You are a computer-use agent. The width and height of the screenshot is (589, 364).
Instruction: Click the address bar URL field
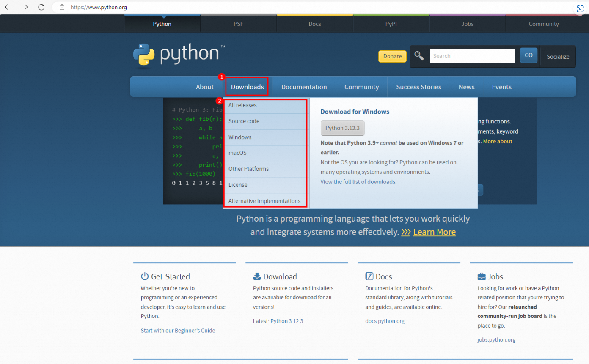pyautogui.click(x=313, y=7)
